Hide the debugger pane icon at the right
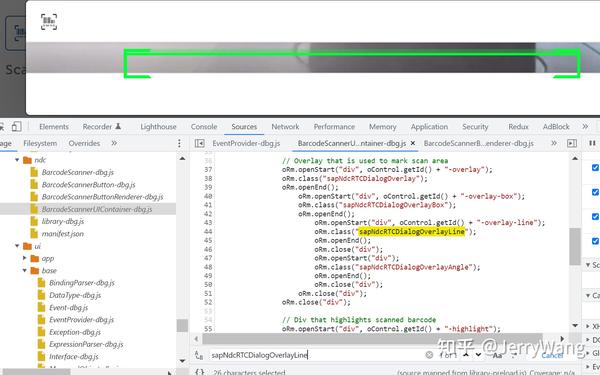 point(572,143)
